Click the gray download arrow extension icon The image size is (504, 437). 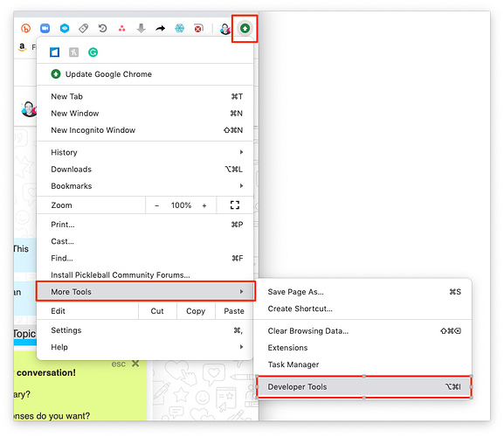click(x=142, y=28)
